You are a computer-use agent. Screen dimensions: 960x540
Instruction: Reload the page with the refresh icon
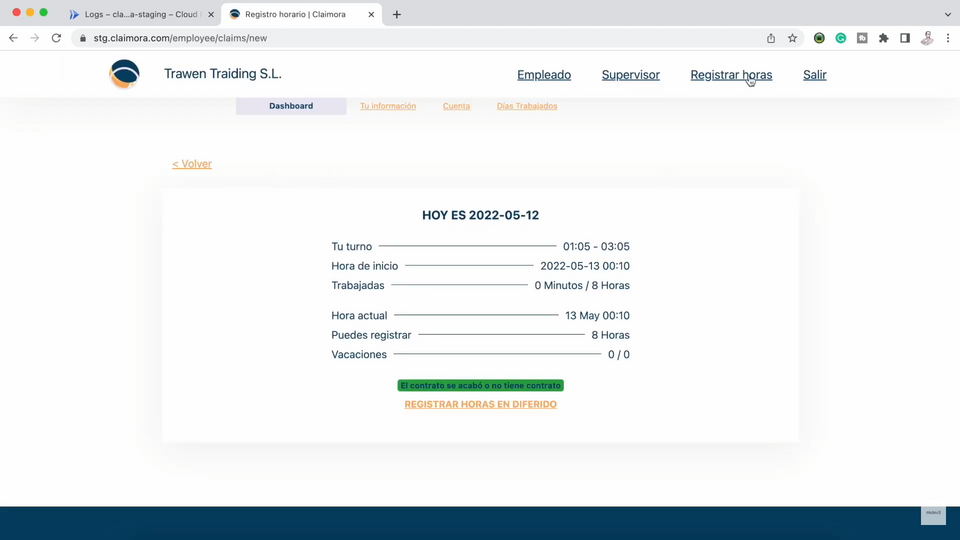coord(56,38)
